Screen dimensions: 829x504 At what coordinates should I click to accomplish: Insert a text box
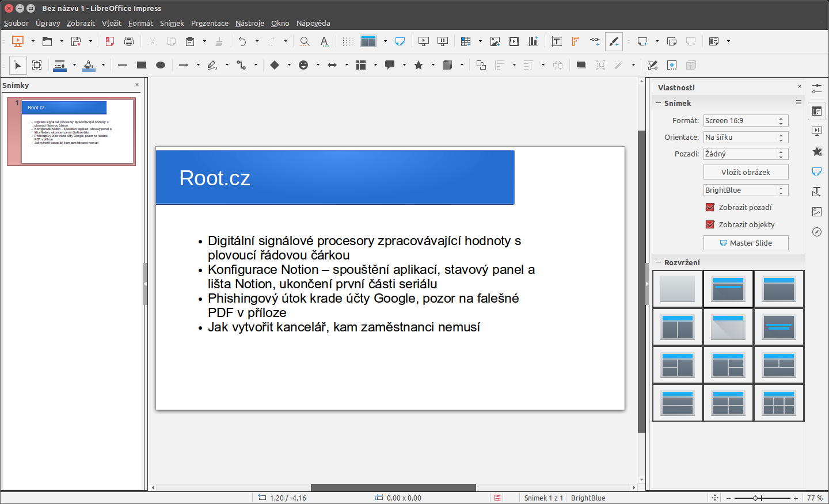557,41
